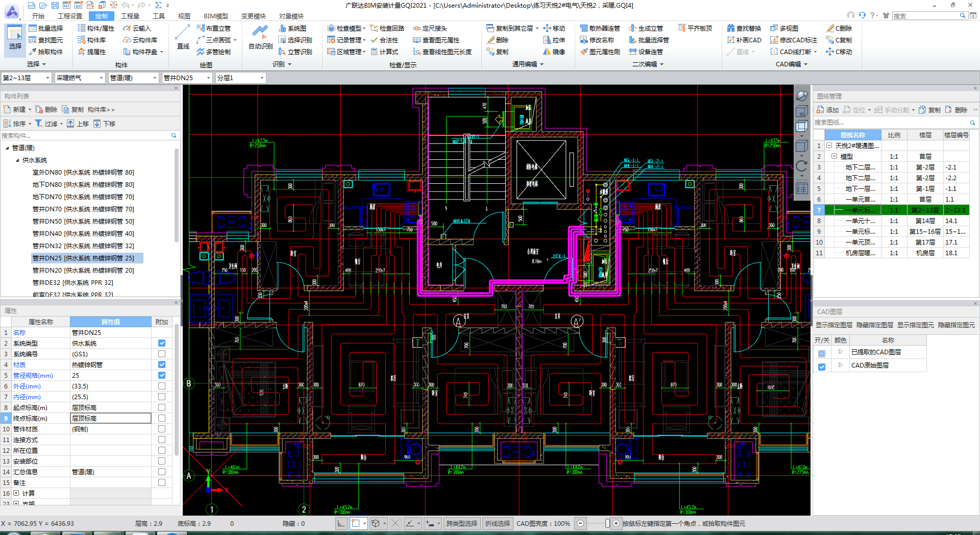
Task: Click the 设备连管 equipment pipe tool
Action: 646,52
